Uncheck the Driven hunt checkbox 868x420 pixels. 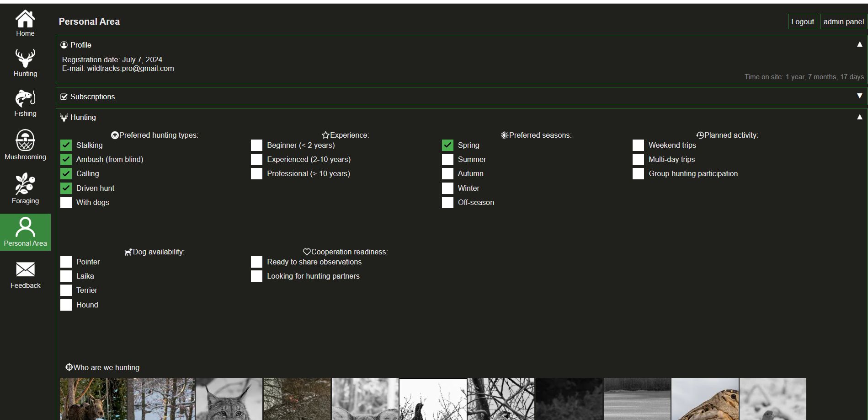pyautogui.click(x=66, y=188)
